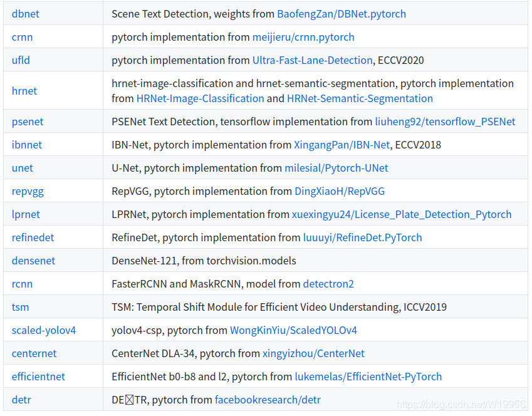Open the refinedet link
Image resolution: width=532 pixels, height=416 pixels.
point(33,237)
